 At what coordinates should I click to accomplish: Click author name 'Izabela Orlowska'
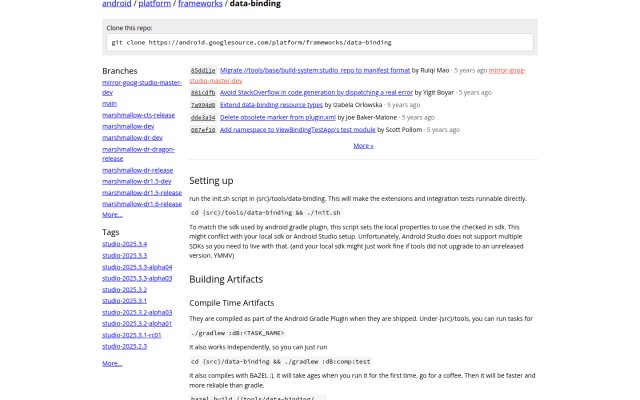(x=358, y=105)
